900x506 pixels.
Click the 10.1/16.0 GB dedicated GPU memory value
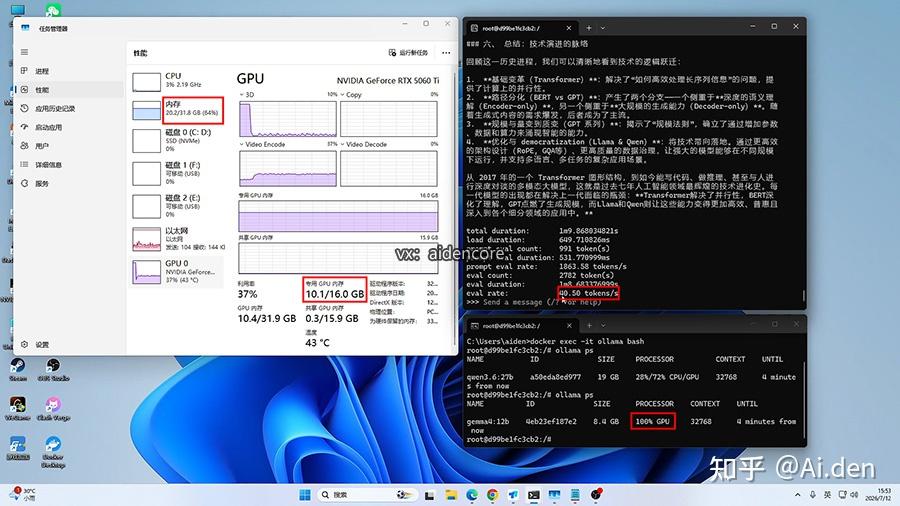click(335, 294)
